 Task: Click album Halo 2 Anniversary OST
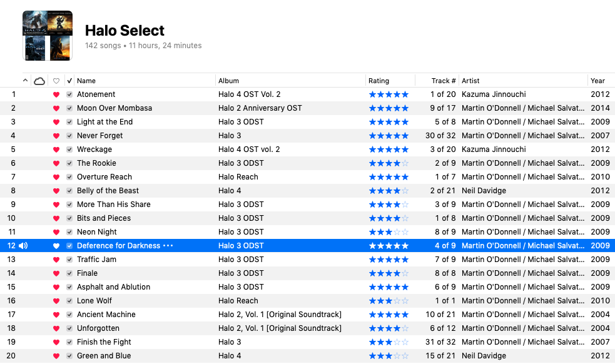pos(260,108)
